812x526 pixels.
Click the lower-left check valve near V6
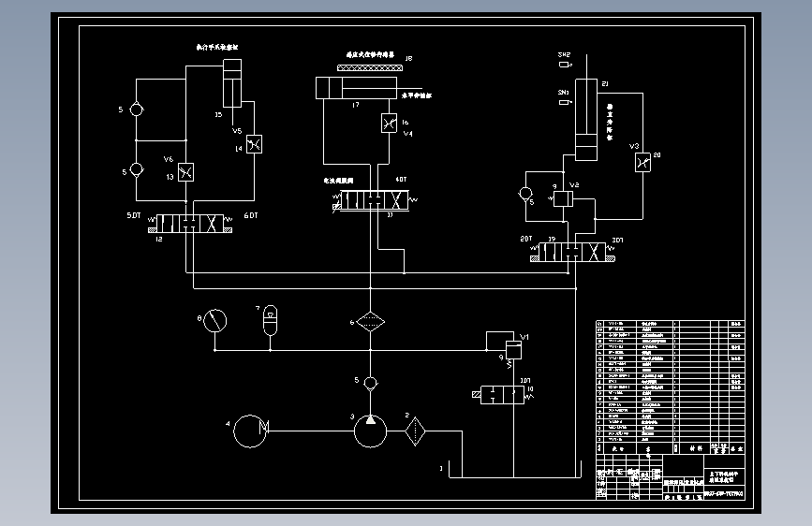(x=136, y=169)
